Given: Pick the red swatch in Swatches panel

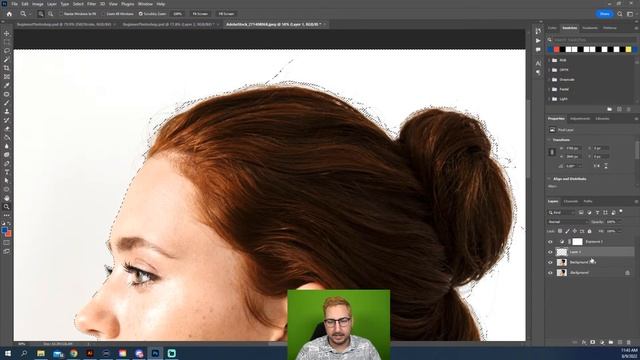Looking at the screenshot, I should (556, 49).
